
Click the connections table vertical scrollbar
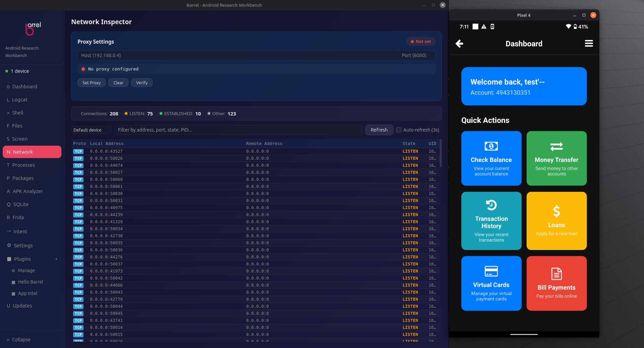tap(441, 153)
